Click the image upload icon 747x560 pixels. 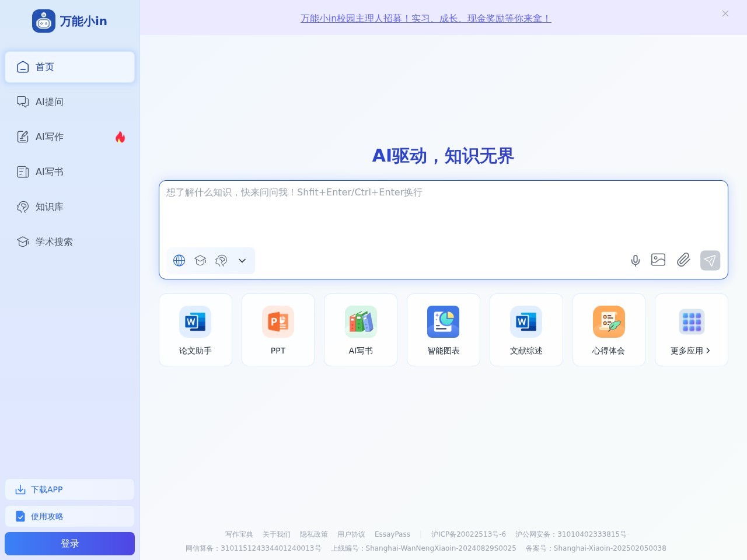click(658, 260)
